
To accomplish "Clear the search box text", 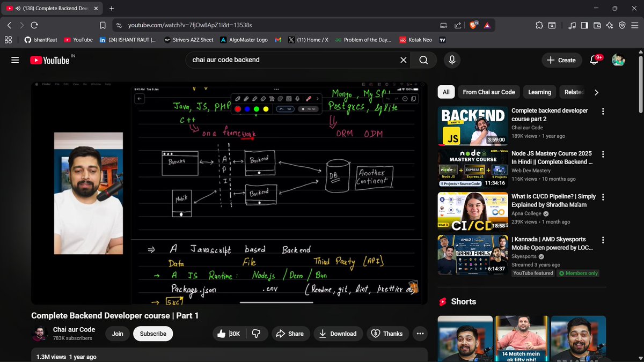I will point(404,60).
